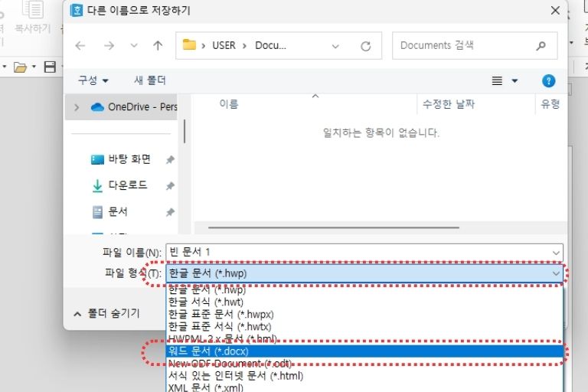Open recent locations chevron beside forward arrow
588x392 pixels.
click(134, 46)
